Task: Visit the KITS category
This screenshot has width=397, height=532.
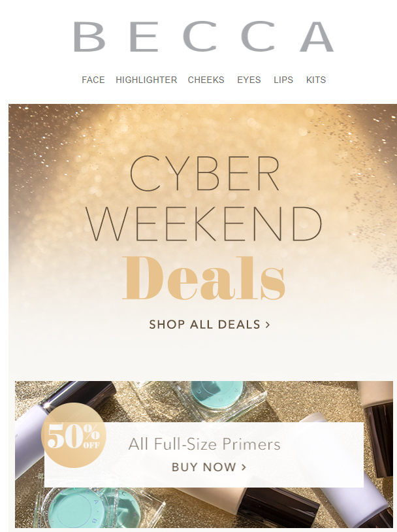Action: [315, 80]
